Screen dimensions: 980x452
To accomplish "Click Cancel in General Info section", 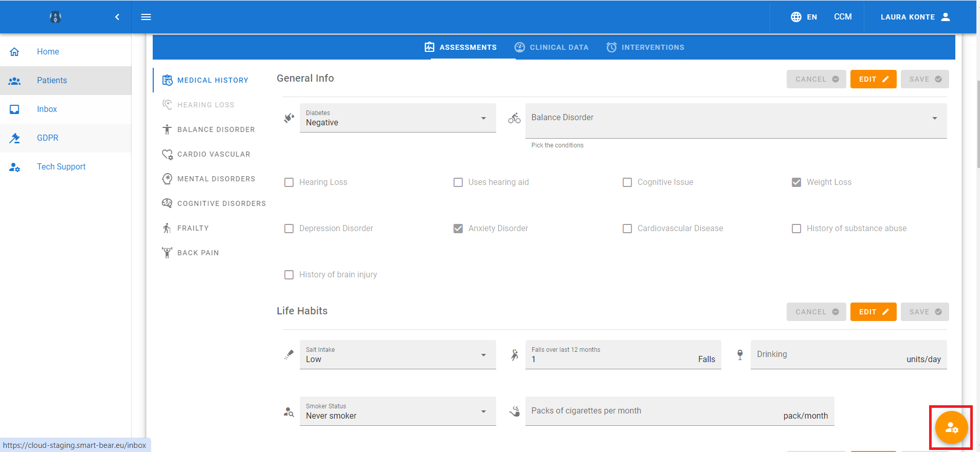I will tap(816, 79).
